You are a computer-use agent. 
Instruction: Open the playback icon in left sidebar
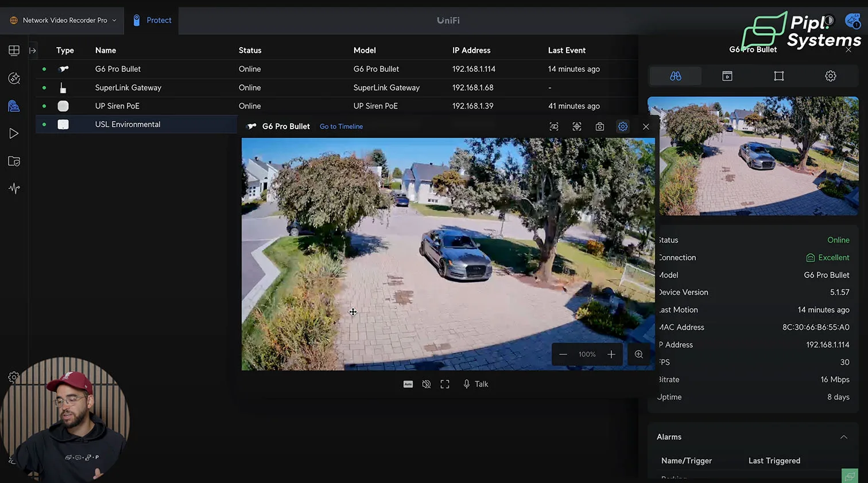click(14, 134)
